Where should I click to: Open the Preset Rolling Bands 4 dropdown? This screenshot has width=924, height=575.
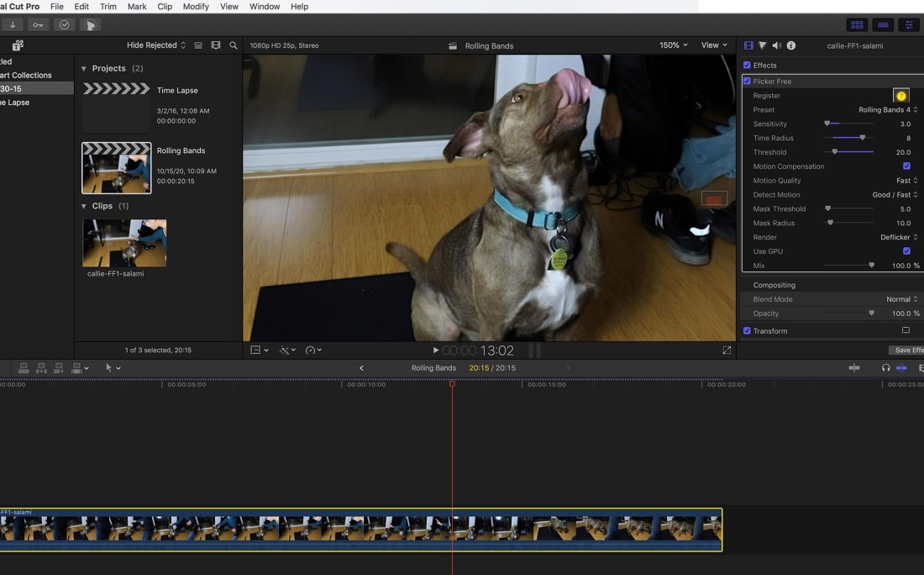coord(887,110)
